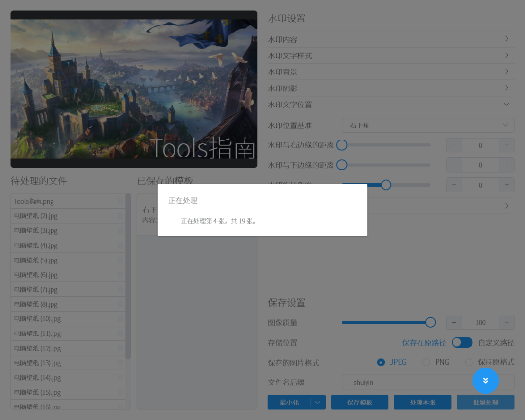
Task: Click the 图像质量 value field showing 100
Action: 480,322
